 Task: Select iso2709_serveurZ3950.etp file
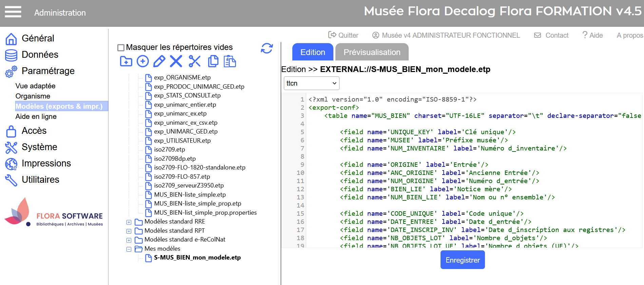189,186
